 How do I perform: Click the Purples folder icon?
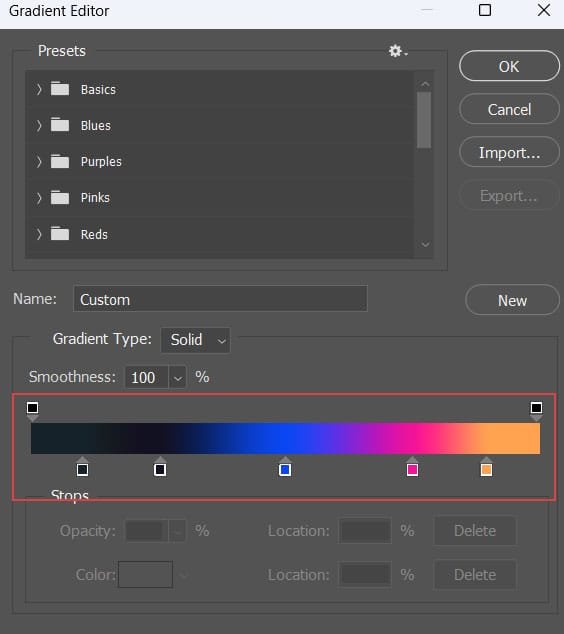tap(60, 161)
